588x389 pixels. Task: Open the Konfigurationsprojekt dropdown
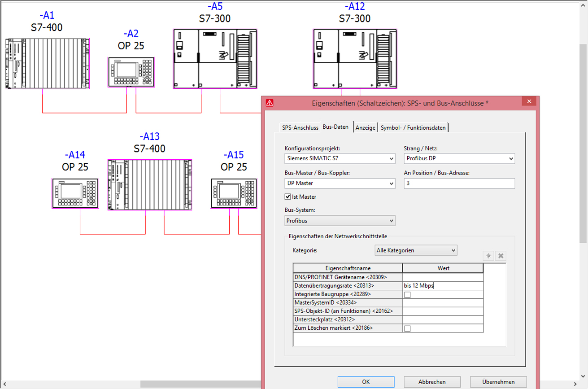click(x=340, y=158)
